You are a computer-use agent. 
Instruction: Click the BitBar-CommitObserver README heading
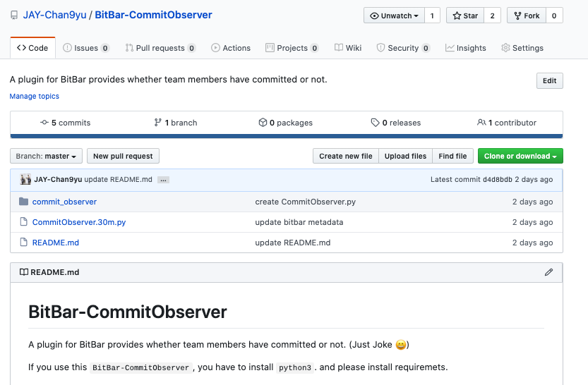coord(128,312)
